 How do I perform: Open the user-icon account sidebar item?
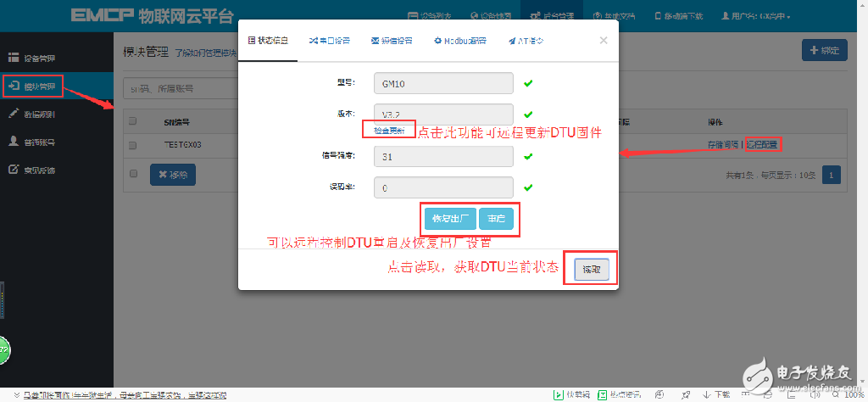[x=57, y=142]
